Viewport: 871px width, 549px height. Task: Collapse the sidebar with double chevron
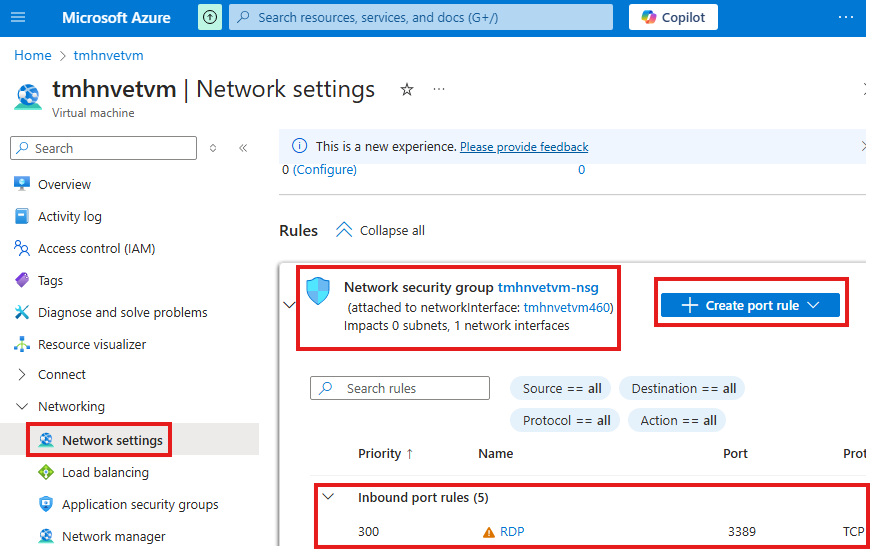[243, 148]
